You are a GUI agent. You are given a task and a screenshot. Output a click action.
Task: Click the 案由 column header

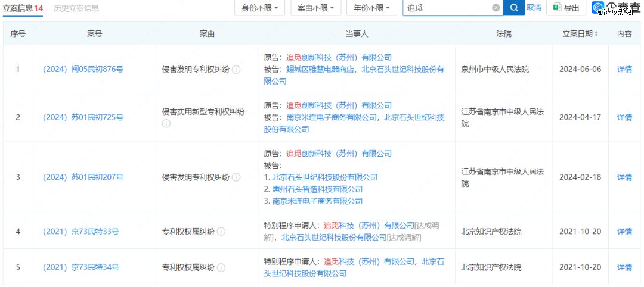[x=207, y=34]
